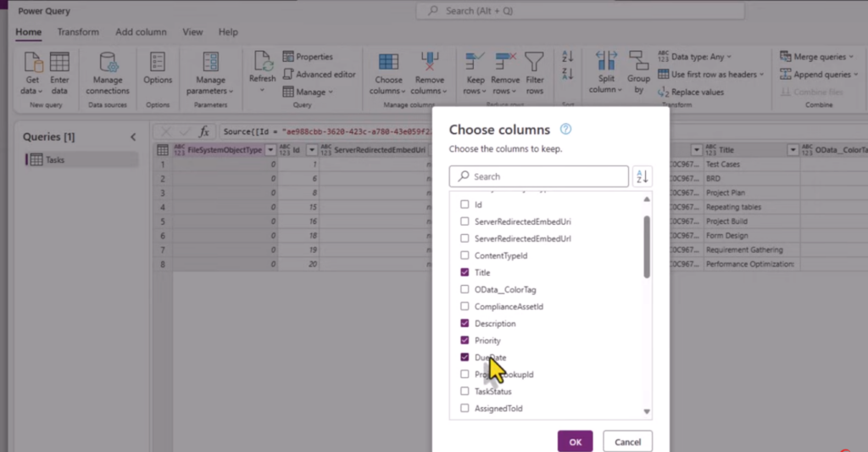The width and height of the screenshot is (868, 452).
Task: Open the Title column filter dropdown
Action: pyautogui.click(x=793, y=149)
